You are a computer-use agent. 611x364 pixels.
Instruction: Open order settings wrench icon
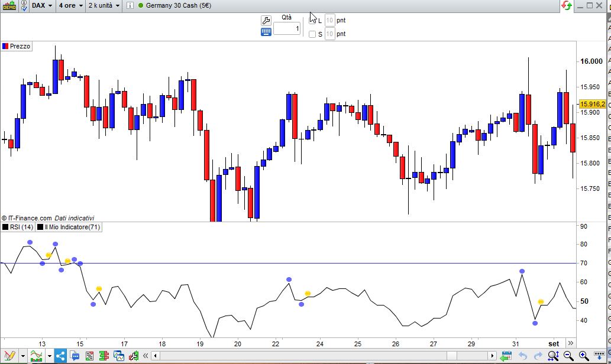pyautogui.click(x=266, y=20)
